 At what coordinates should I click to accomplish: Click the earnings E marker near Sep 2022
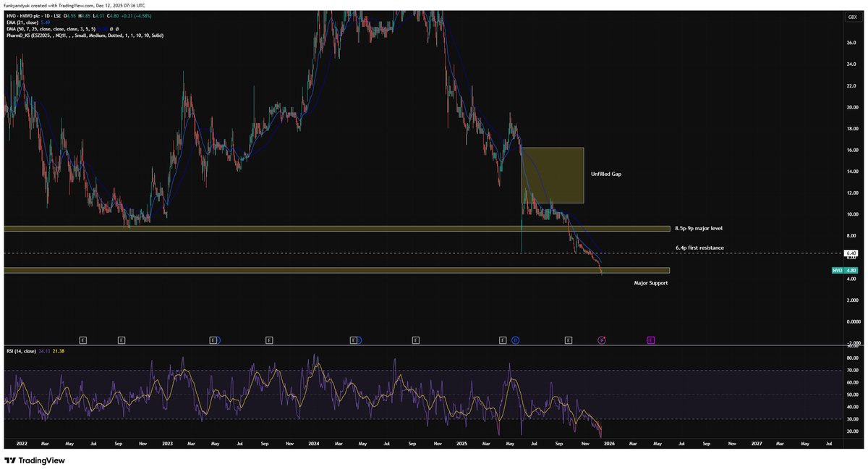tap(122, 339)
